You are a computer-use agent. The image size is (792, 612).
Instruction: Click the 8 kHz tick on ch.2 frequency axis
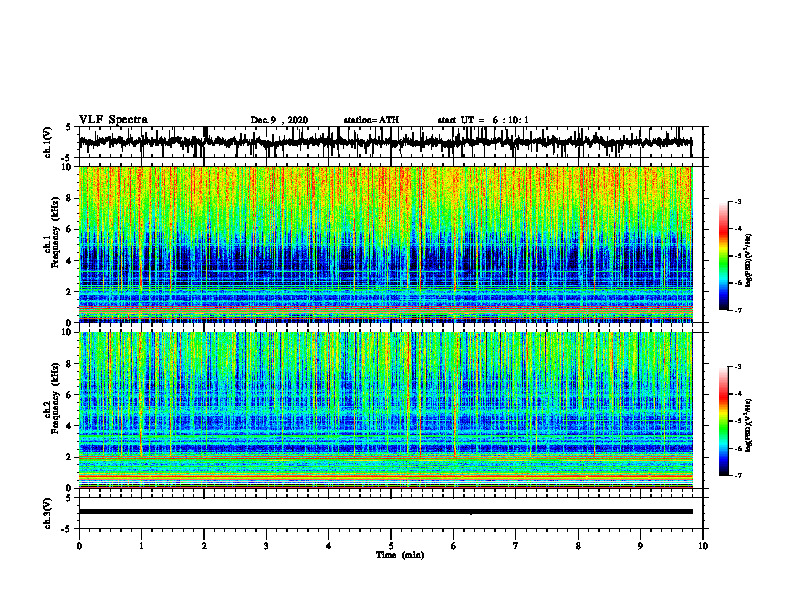pyautogui.click(x=70, y=364)
